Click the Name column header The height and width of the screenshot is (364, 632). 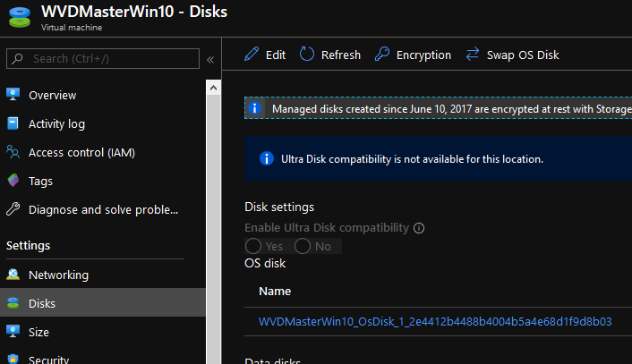pos(275,291)
